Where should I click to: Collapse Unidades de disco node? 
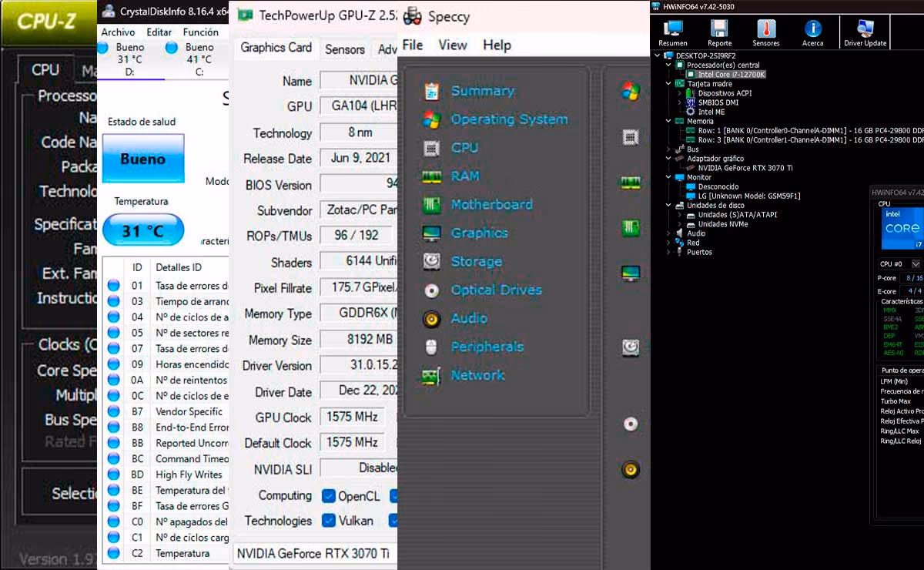point(668,206)
